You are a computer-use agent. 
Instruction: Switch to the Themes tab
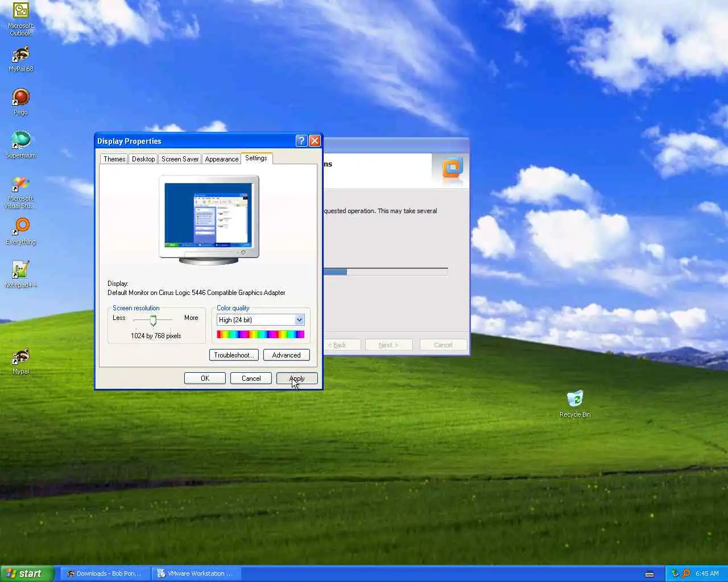114,159
